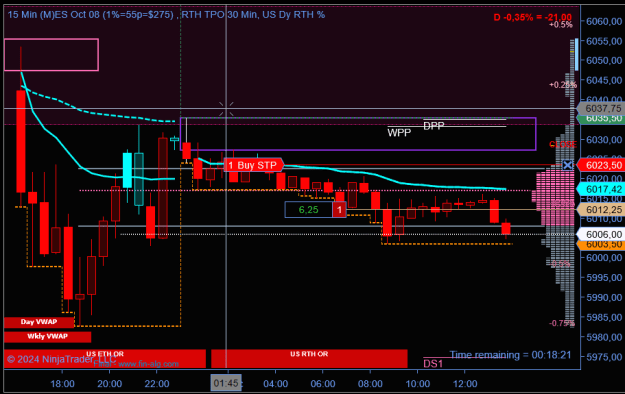Click the +0.5% level label

tap(560, 25)
